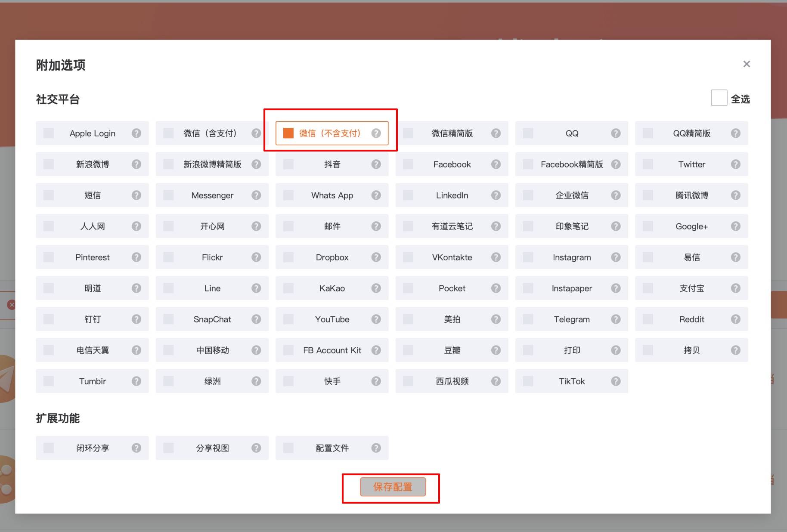This screenshot has height=532, width=787.
Task: Click help icon next to TikTok
Action: (x=616, y=381)
